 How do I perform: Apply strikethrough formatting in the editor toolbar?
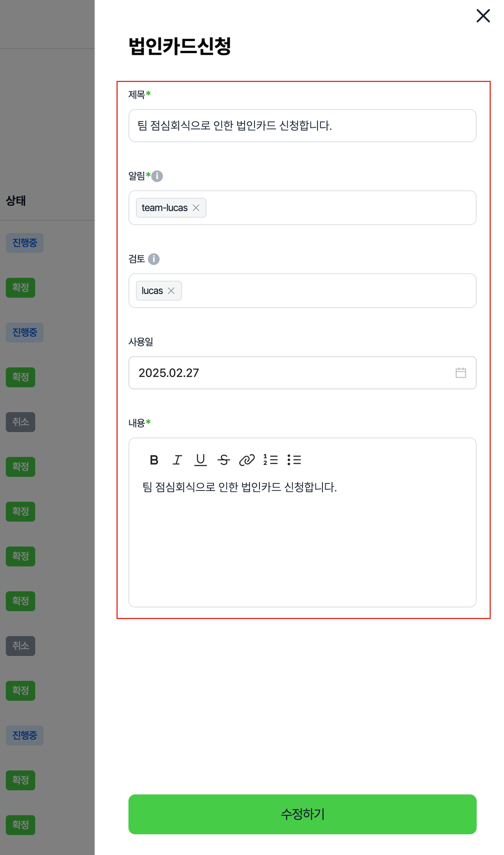[223, 460]
